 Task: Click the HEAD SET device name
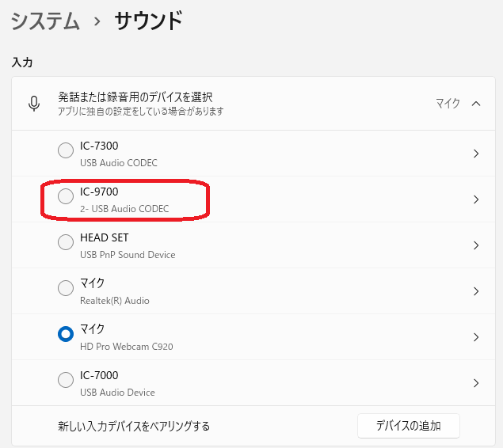(x=104, y=237)
